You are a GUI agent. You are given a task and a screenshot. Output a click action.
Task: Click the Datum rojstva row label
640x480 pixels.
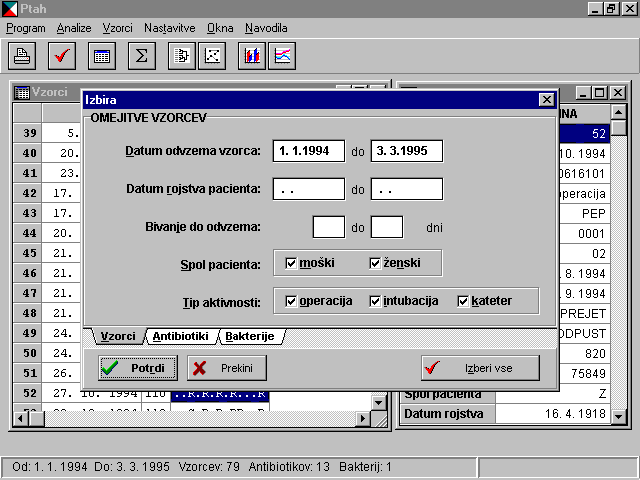point(447,414)
